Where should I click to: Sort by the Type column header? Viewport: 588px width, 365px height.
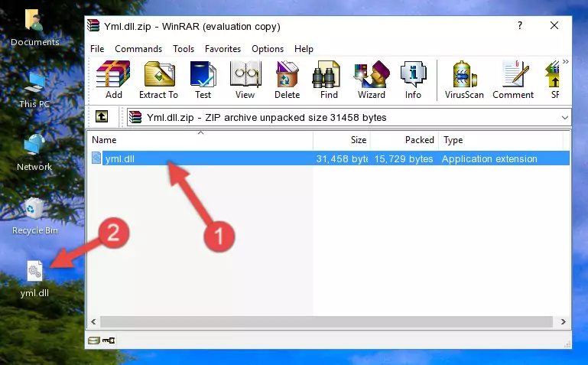(501, 140)
